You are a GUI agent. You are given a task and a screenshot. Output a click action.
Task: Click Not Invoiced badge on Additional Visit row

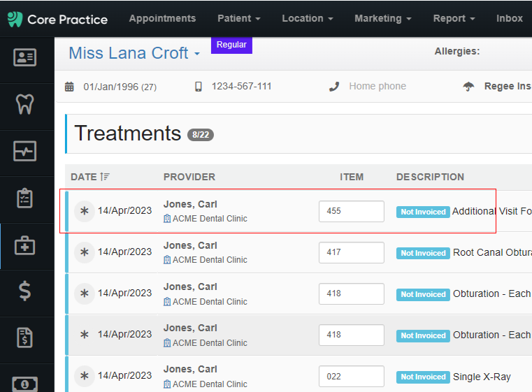(x=423, y=212)
